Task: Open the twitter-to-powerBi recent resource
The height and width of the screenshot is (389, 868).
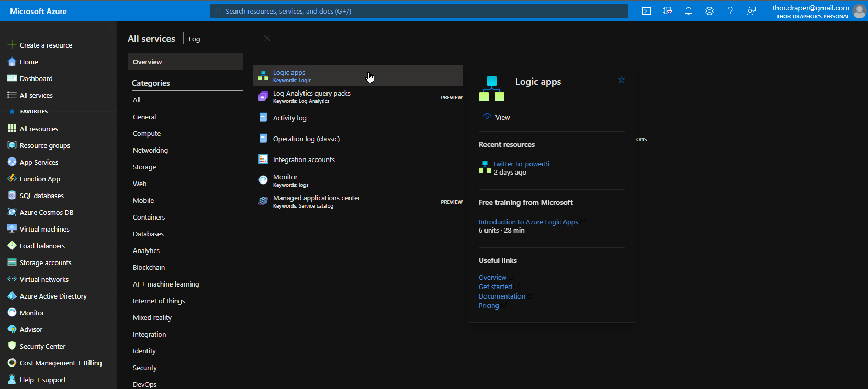Action: (521, 164)
